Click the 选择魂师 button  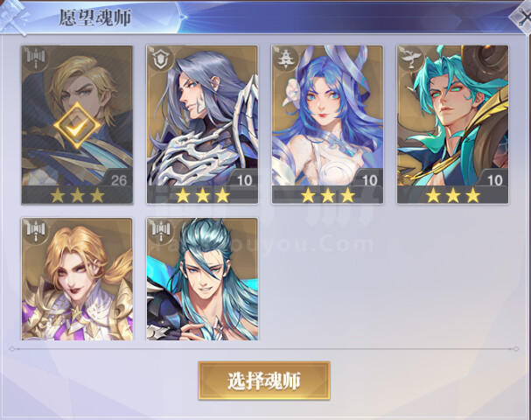coord(264,381)
